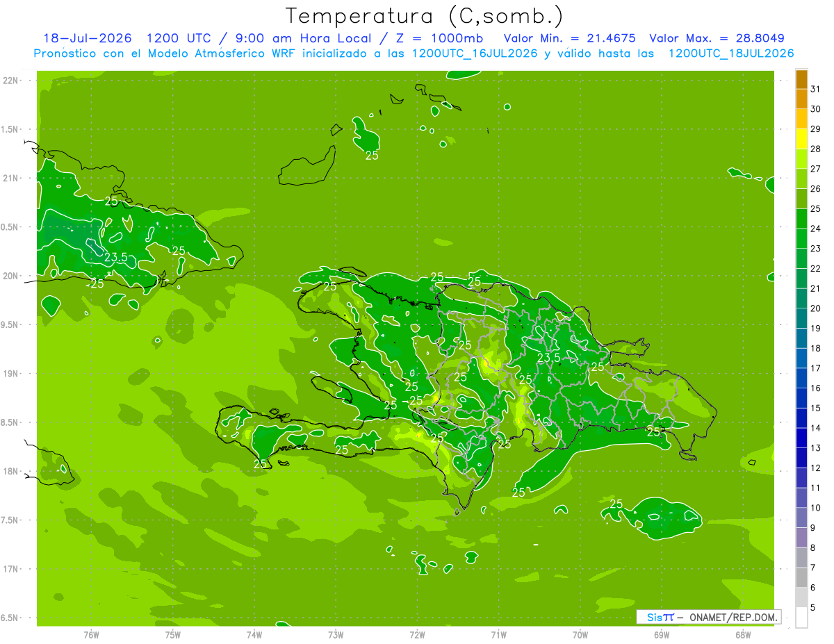Click the title 'Temperatura (C,somb.)'
This screenshot has width=834, height=644.
click(424, 17)
